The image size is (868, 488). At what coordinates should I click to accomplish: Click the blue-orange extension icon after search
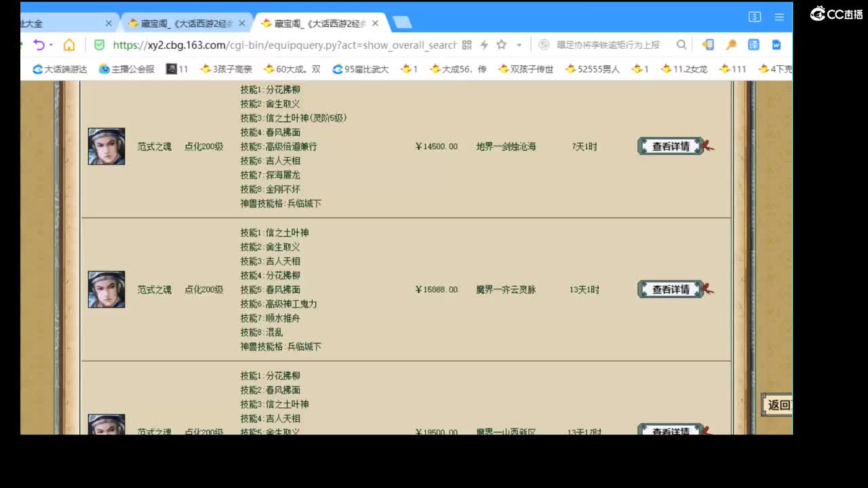tap(708, 45)
